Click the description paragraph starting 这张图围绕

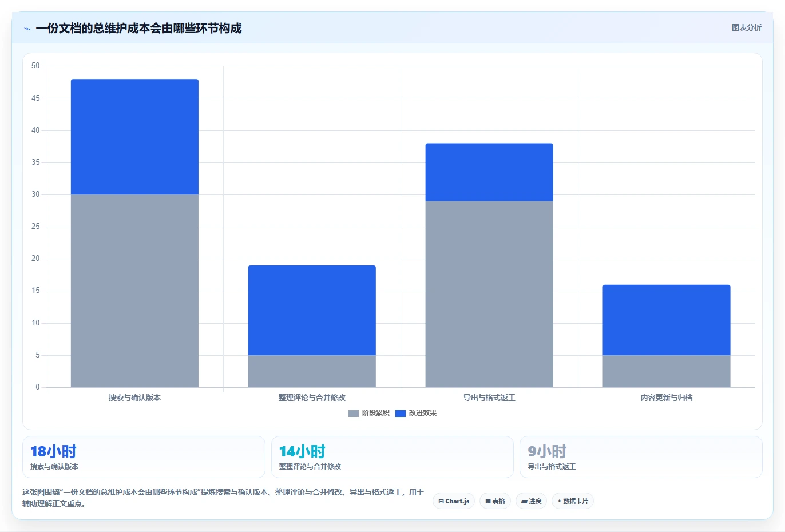[x=223, y=498]
